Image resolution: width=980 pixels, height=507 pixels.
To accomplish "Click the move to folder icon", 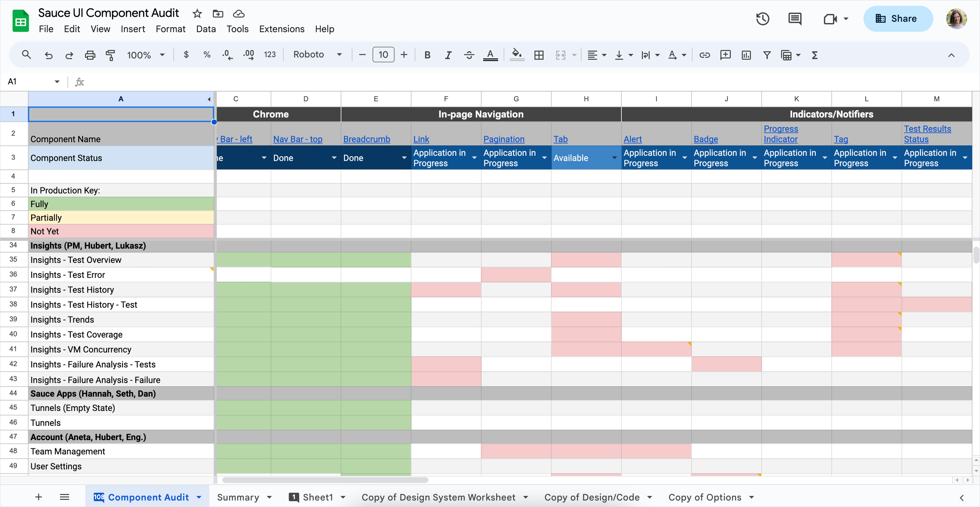I will [218, 14].
